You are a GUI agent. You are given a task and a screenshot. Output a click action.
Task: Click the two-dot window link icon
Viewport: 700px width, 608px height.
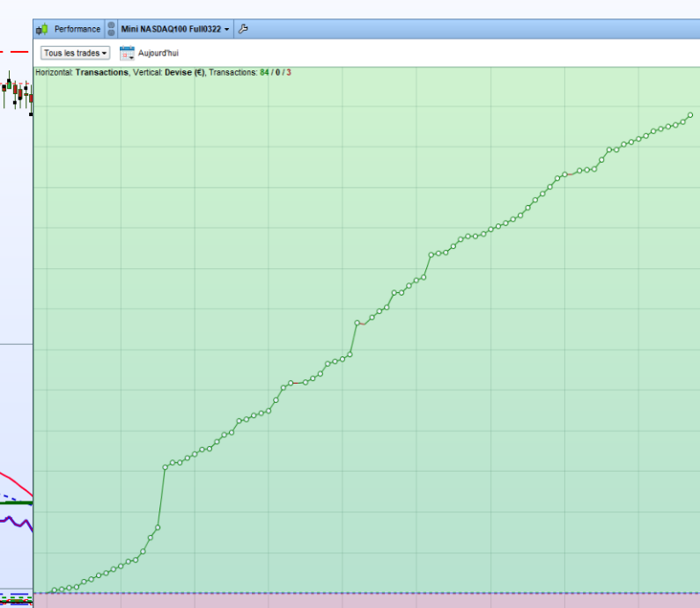pos(111,29)
